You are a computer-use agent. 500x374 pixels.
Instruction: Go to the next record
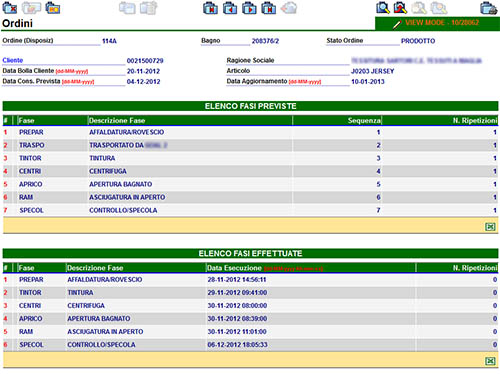click(249, 8)
